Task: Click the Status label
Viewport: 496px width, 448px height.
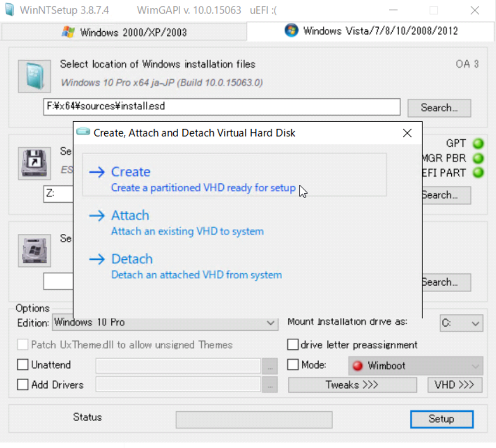Action: point(87,417)
